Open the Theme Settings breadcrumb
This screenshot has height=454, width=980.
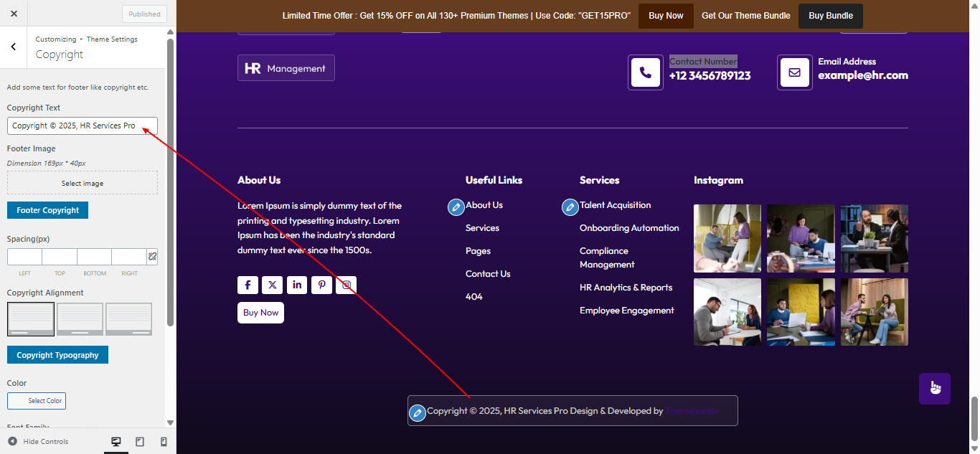pos(112,39)
